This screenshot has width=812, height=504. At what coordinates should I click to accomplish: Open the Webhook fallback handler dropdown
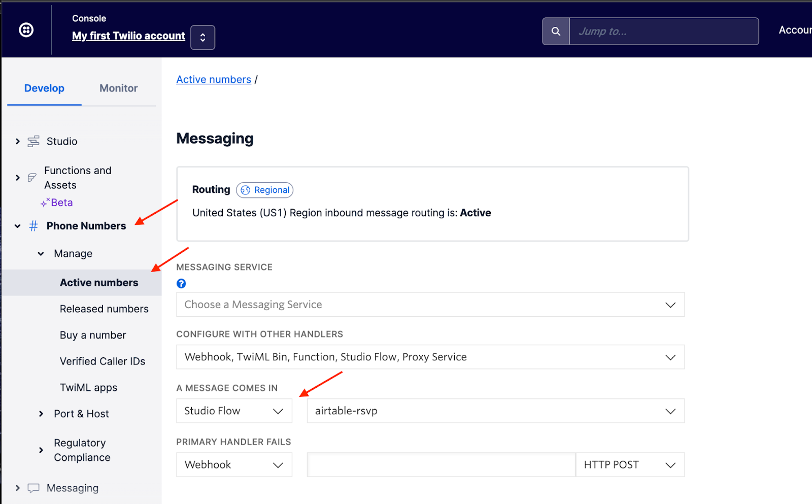click(234, 465)
